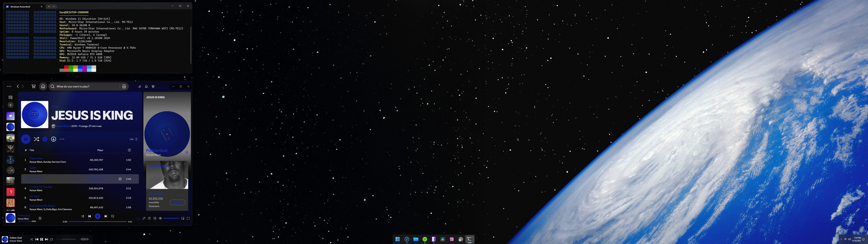
Task: Adjust the Spotify volume slider
Action: (171, 218)
